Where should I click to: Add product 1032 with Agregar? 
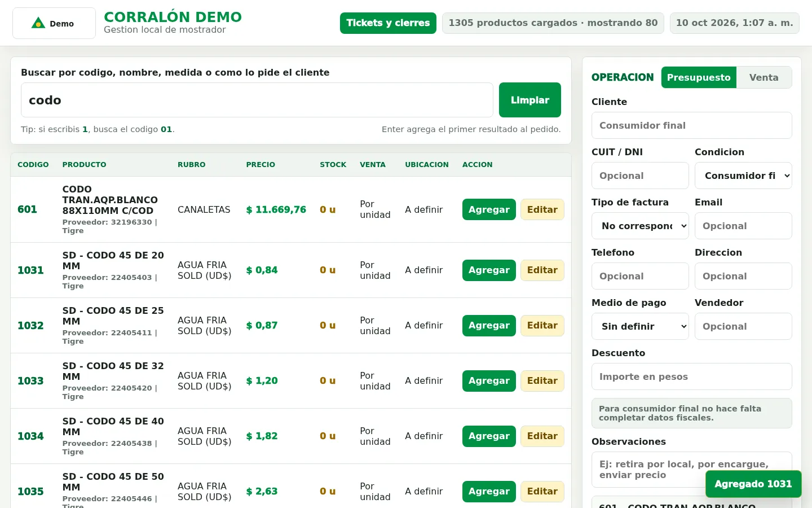tap(489, 326)
